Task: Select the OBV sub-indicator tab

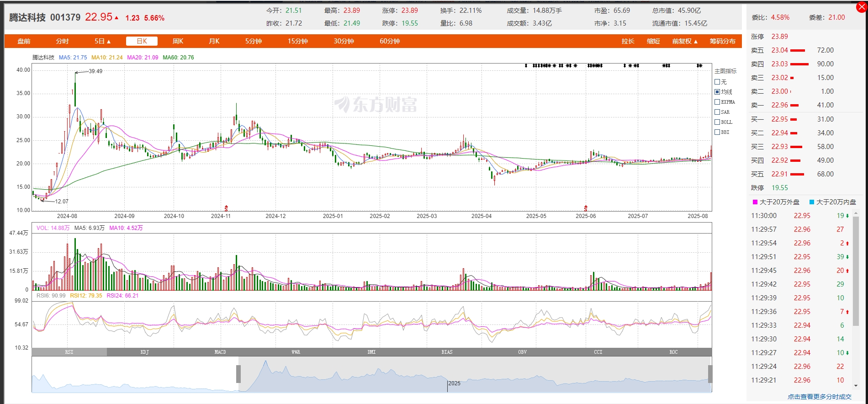Action: click(523, 352)
